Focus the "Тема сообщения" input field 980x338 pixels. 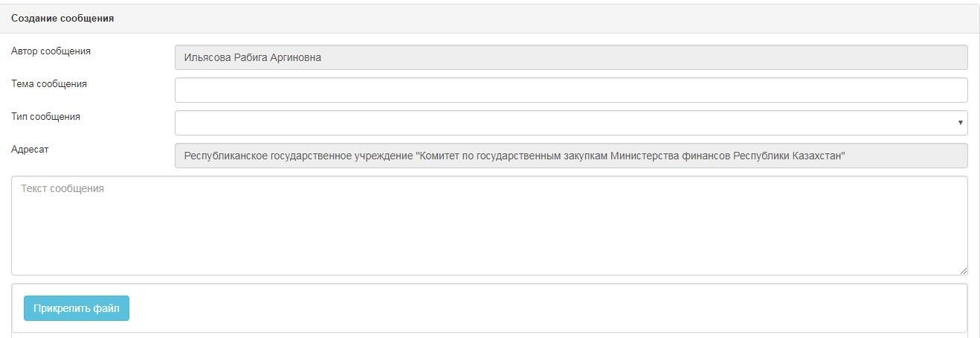click(x=571, y=90)
